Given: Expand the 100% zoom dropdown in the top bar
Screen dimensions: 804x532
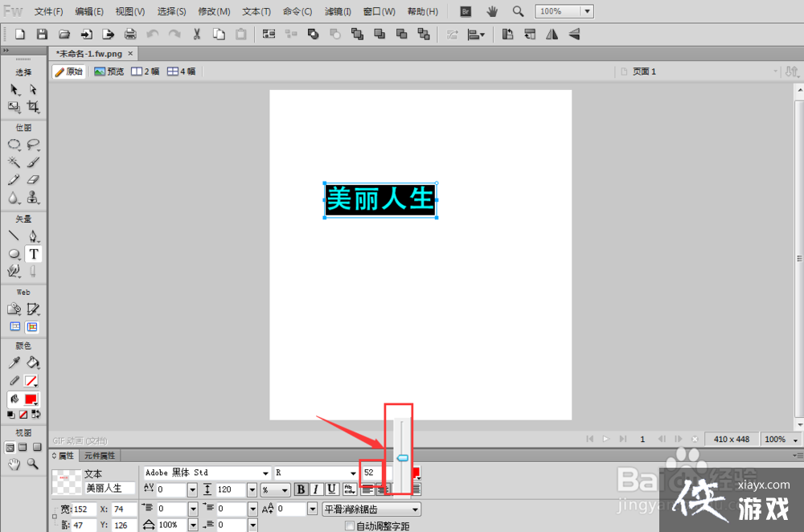Looking at the screenshot, I should click(x=586, y=12).
